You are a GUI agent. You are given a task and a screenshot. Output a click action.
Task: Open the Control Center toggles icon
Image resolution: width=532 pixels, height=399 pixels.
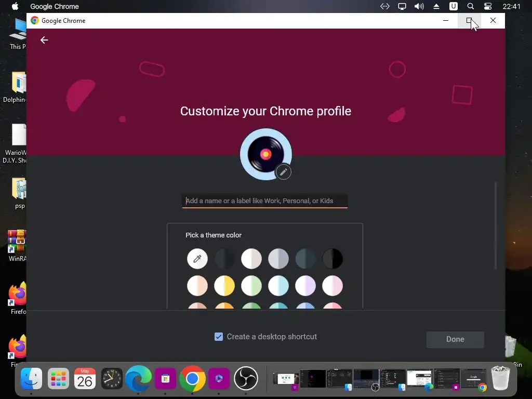[x=487, y=6]
